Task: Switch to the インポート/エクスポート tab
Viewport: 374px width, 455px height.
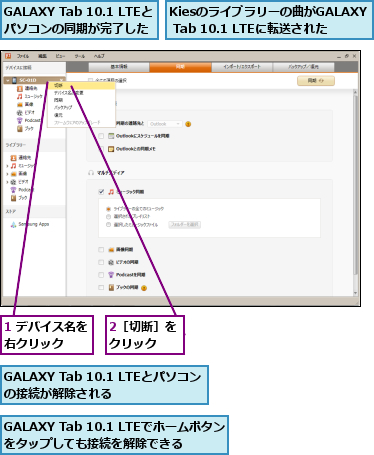Action: point(242,67)
